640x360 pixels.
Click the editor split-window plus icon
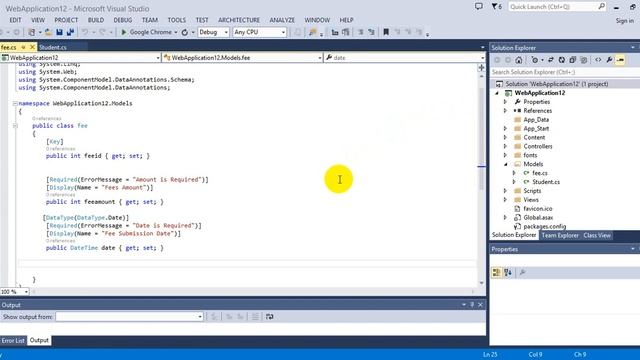[x=482, y=68]
